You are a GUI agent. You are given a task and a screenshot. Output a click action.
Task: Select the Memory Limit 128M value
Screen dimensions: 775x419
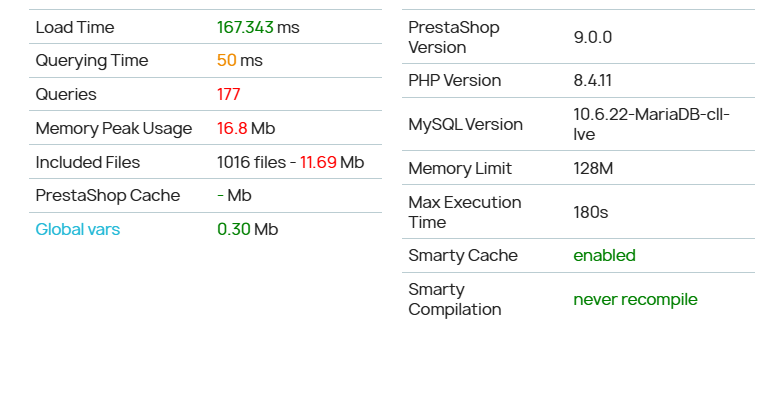coord(593,168)
